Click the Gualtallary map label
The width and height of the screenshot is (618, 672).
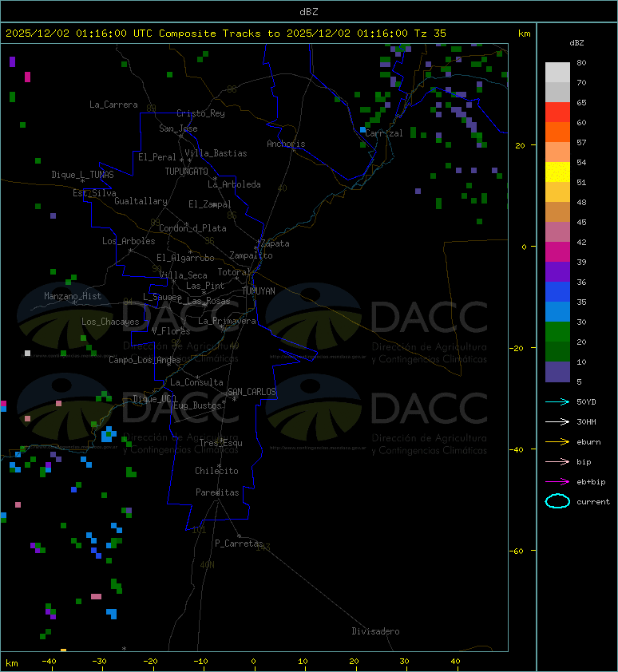coord(141,201)
